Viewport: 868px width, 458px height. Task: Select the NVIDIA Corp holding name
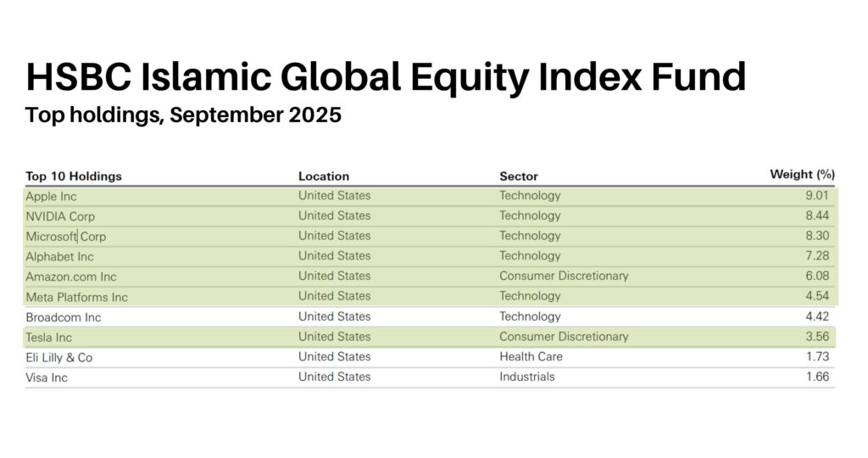60,216
